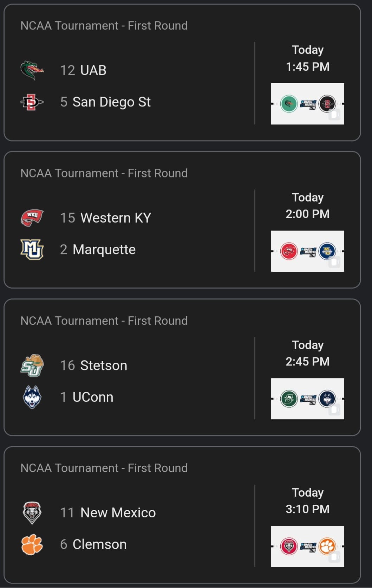372x588 pixels.
Task: Watch New Mexico vs Clemson live thumbnail
Action: pyautogui.click(x=307, y=546)
